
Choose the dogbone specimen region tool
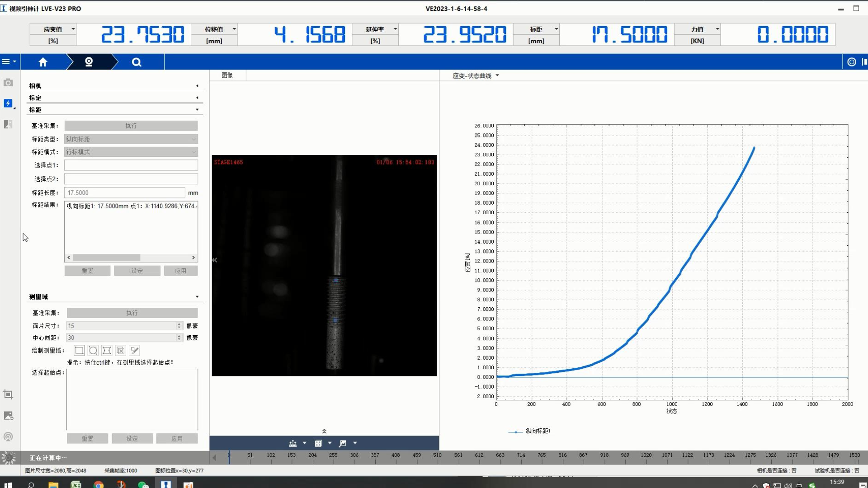(107, 351)
